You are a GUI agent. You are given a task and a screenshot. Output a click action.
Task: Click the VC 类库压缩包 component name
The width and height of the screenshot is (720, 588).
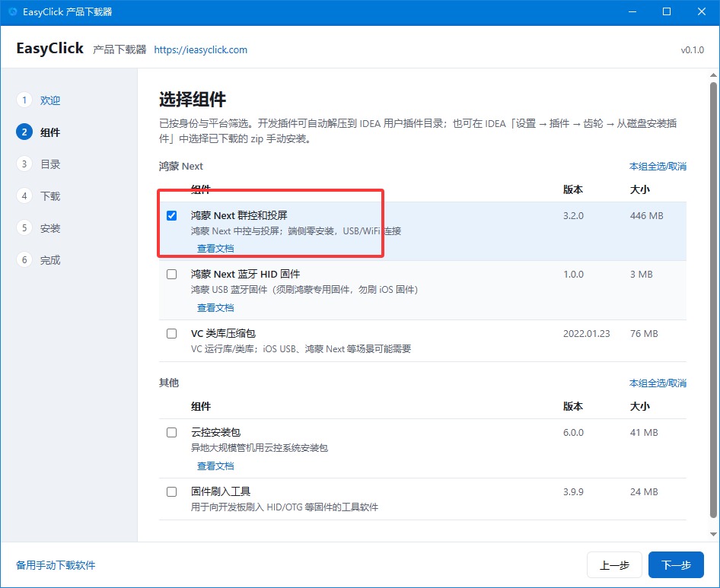(223, 333)
